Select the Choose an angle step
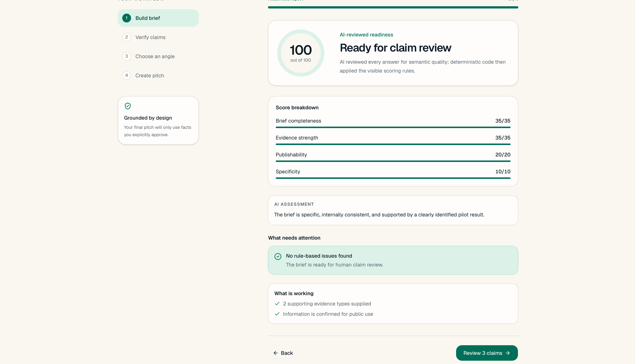This screenshot has height=364, width=635. pyautogui.click(x=158, y=56)
